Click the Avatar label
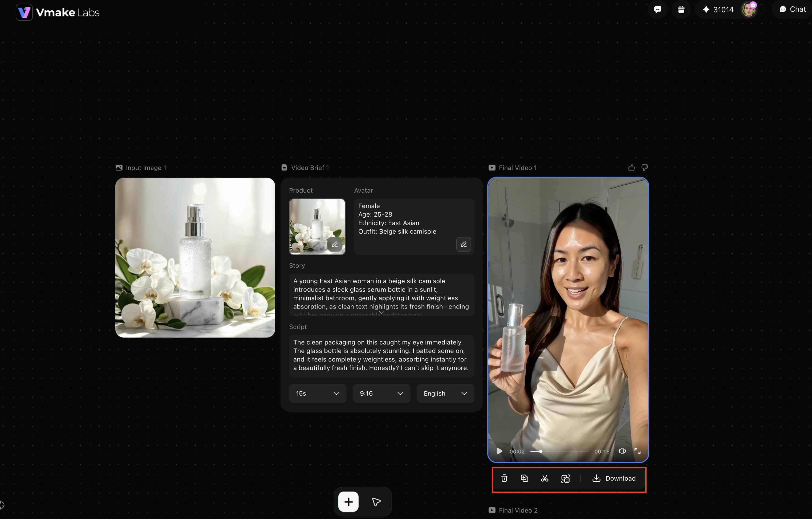Image resolution: width=812 pixels, height=519 pixels. (364, 190)
